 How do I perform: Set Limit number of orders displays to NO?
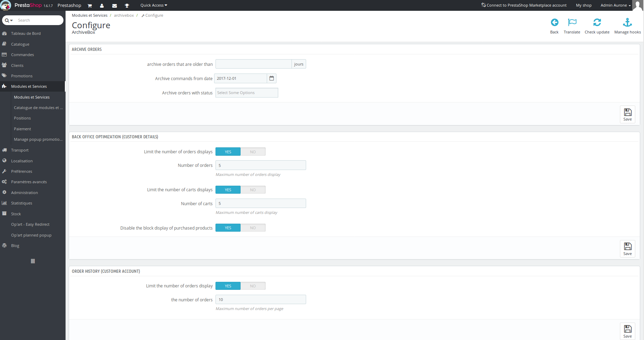[x=253, y=152]
